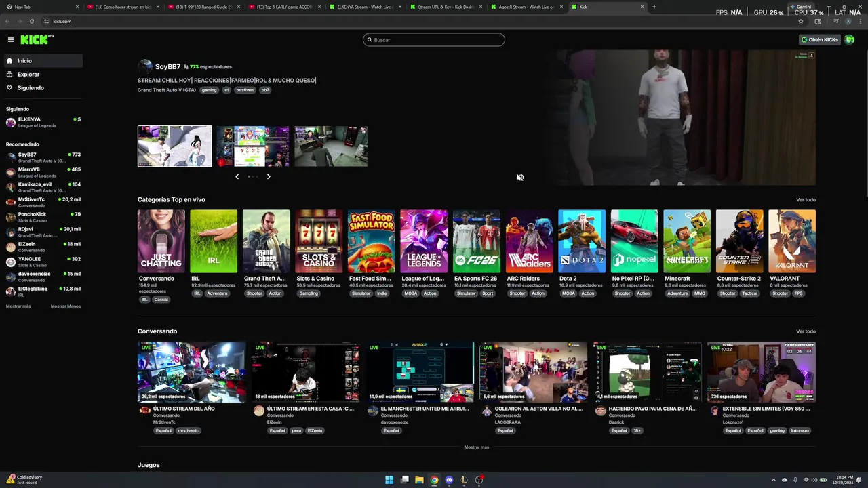Show hidden system tray icons
The width and height of the screenshot is (868, 488).
[773, 480]
